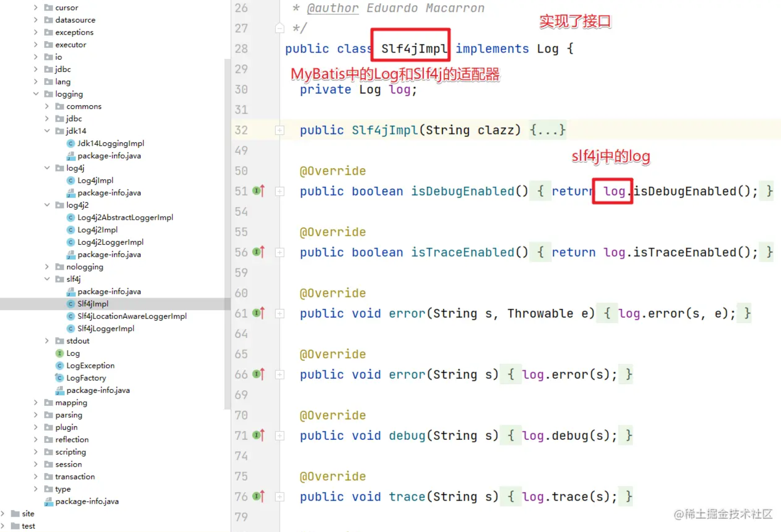The height and width of the screenshot is (532, 781).
Task: Click the Jdk14LoggingImpl class icon
Action: click(x=71, y=143)
